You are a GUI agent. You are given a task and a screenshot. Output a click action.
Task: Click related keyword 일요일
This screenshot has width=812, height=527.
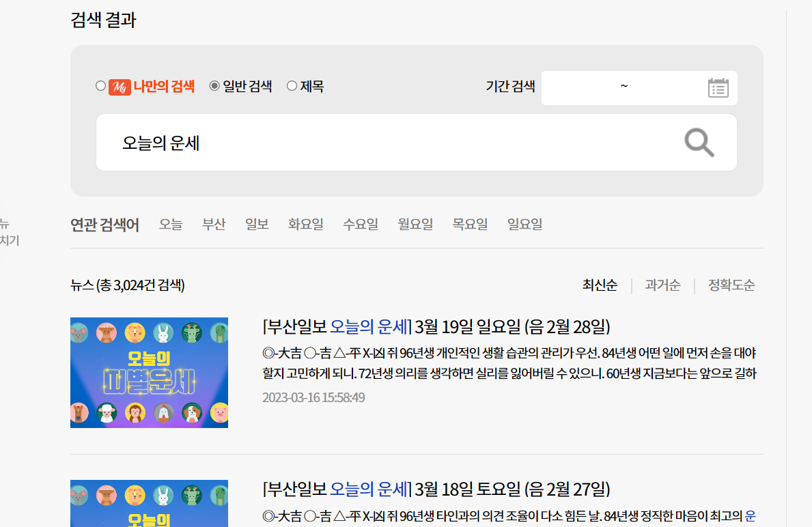pyautogui.click(x=524, y=224)
